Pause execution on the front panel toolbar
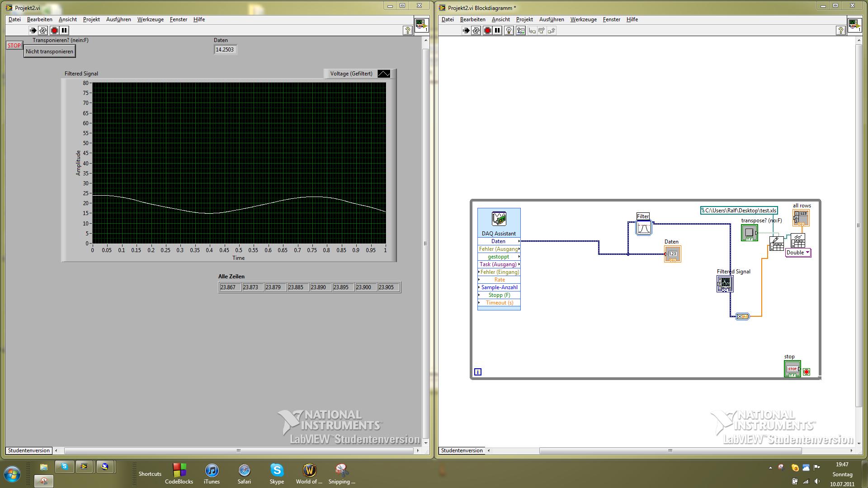The width and height of the screenshot is (868, 488). click(x=64, y=30)
